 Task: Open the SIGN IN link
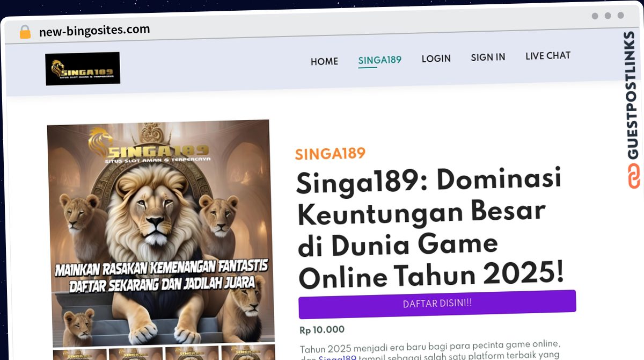[488, 57]
